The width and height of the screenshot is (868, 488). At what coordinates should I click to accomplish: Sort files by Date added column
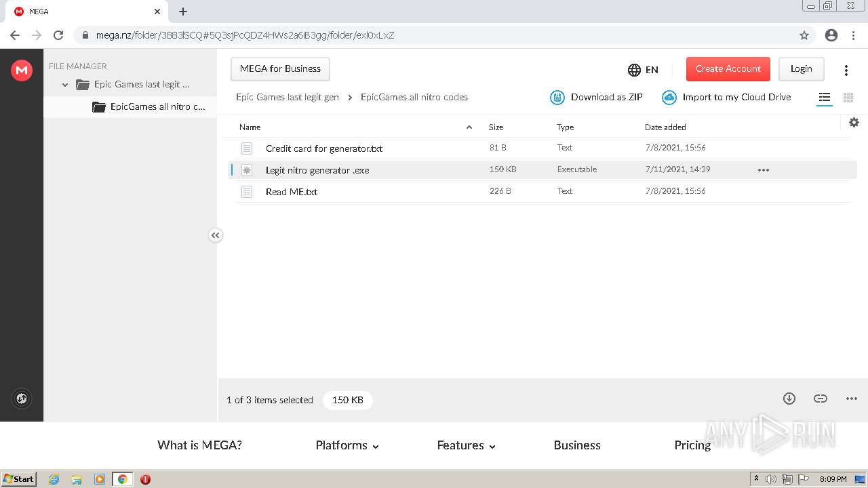[665, 127]
